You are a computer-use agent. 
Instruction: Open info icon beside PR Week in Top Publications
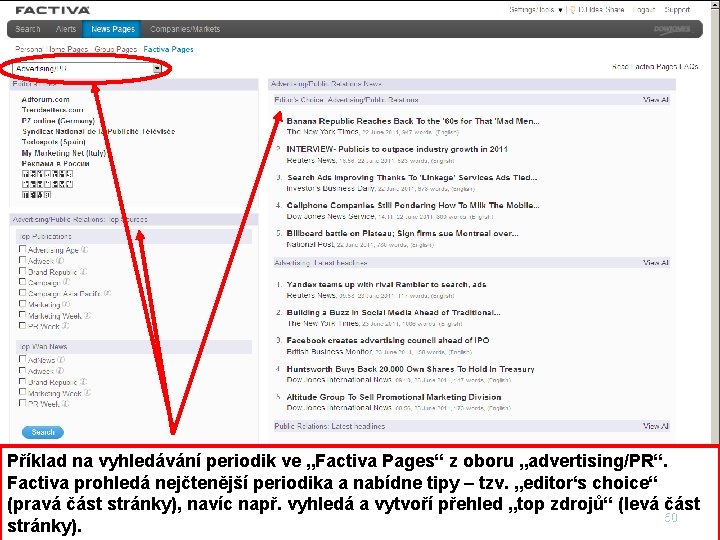coord(66,326)
